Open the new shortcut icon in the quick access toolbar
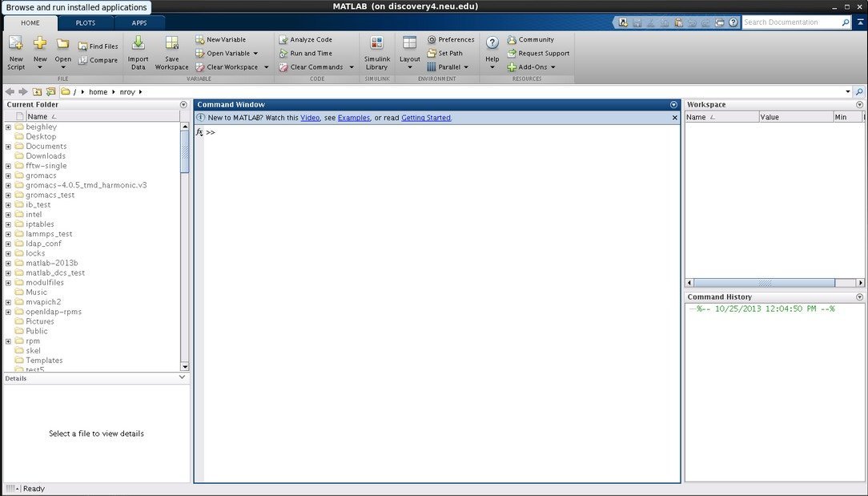The width and height of the screenshot is (868, 496). 623,22
